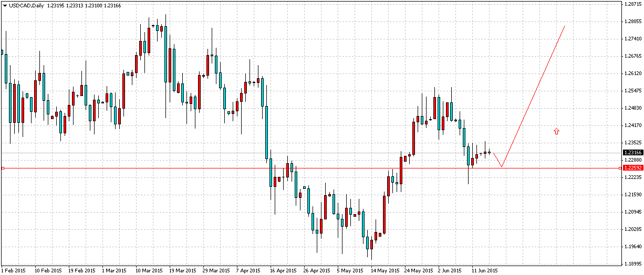Click the 19 Feb 2015 date label
The image size is (644, 275).
[81, 271]
